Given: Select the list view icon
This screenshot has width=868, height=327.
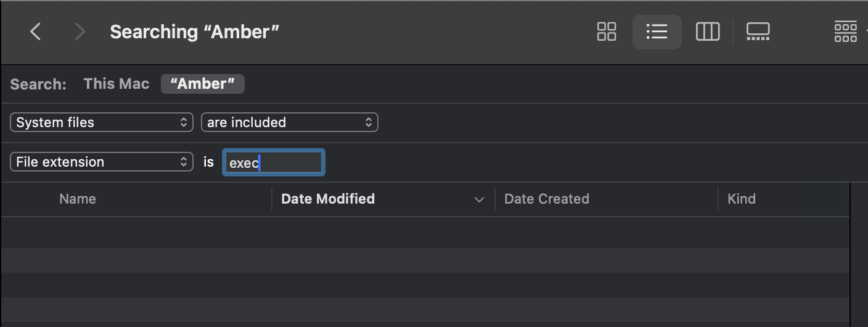Looking at the screenshot, I should (657, 31).
